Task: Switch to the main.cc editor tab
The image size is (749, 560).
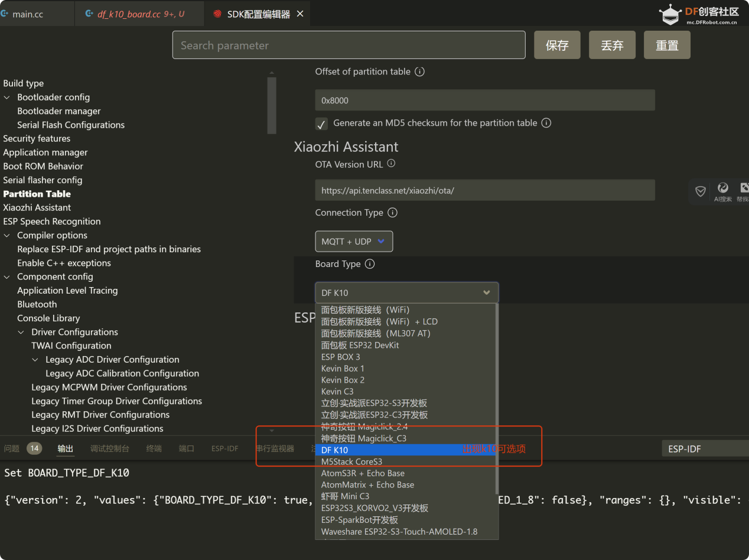Action: [x=28, y=14]
